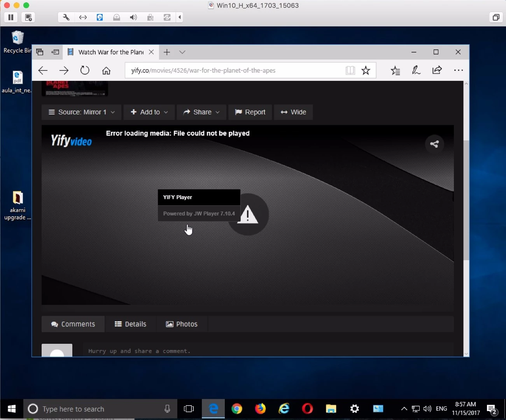The width and height of the screenshot is (506, 420).
Task: Go back to previous page
Action: click(43, 70)
